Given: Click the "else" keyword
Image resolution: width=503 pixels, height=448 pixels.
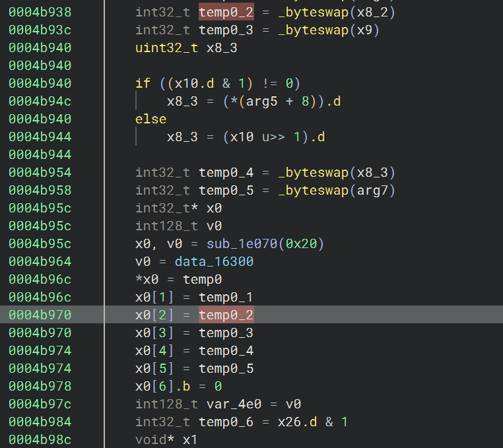Looking at the screenshot, I should 151,119.
